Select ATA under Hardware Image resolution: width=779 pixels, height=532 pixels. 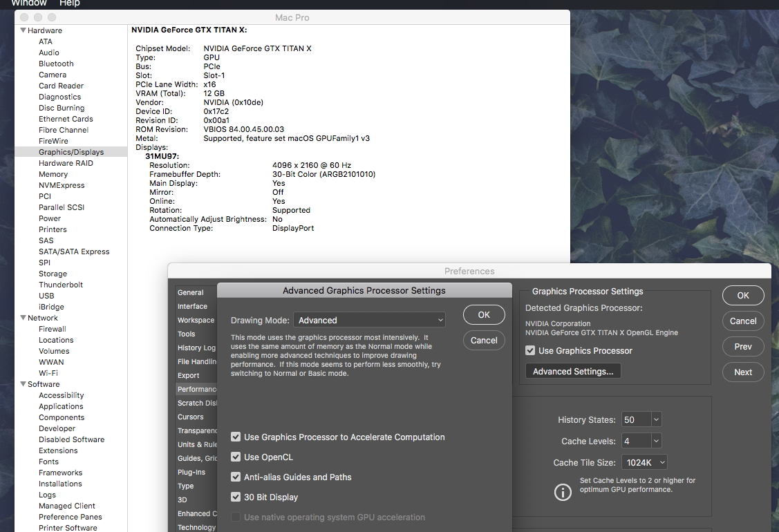click(x=46, y=41)
